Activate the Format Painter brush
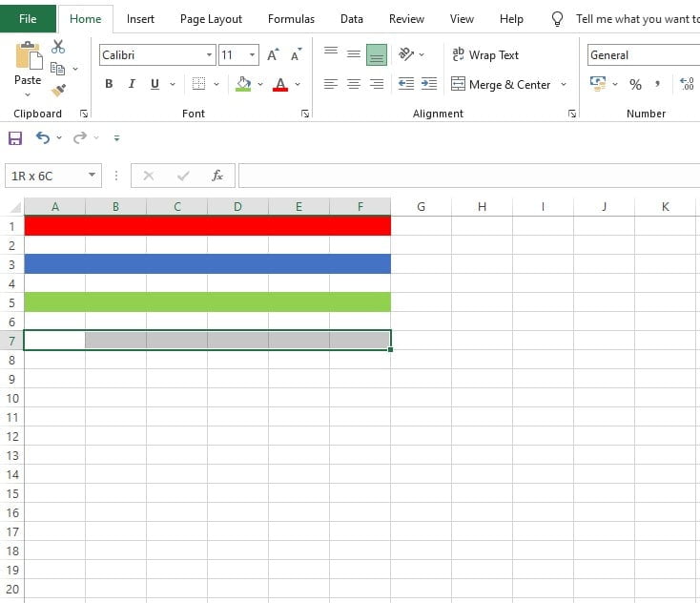Screen dimensions: 700x603 [x=58, y=91]
